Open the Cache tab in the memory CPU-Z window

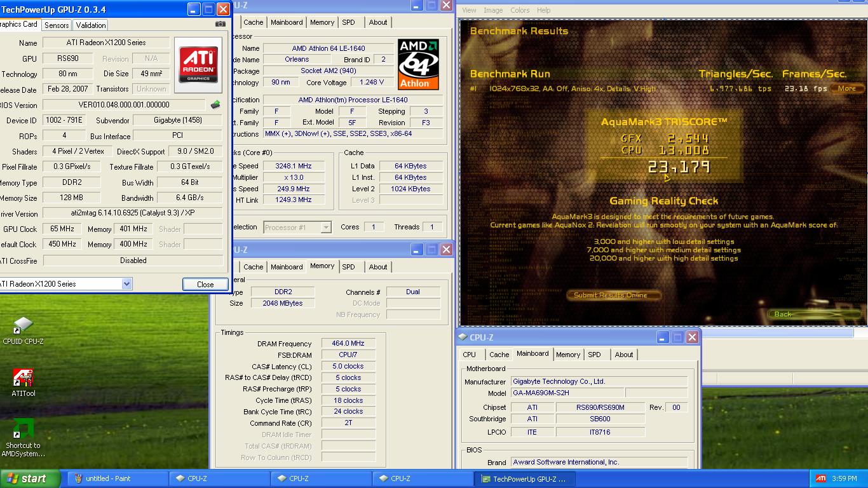pos(253,267)
